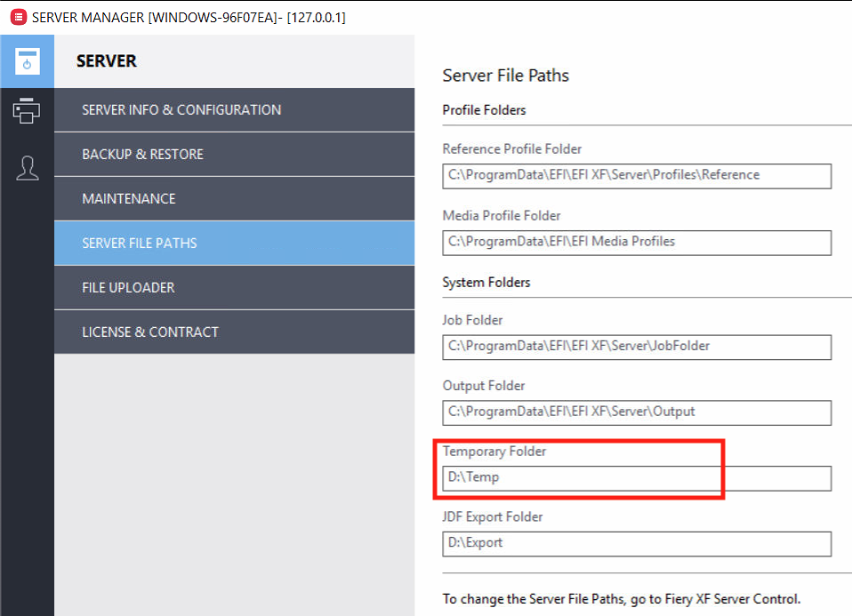Click the Reference Profile Folder path field
Viewport: 852px width, 616px height.
tap(637, 176)
